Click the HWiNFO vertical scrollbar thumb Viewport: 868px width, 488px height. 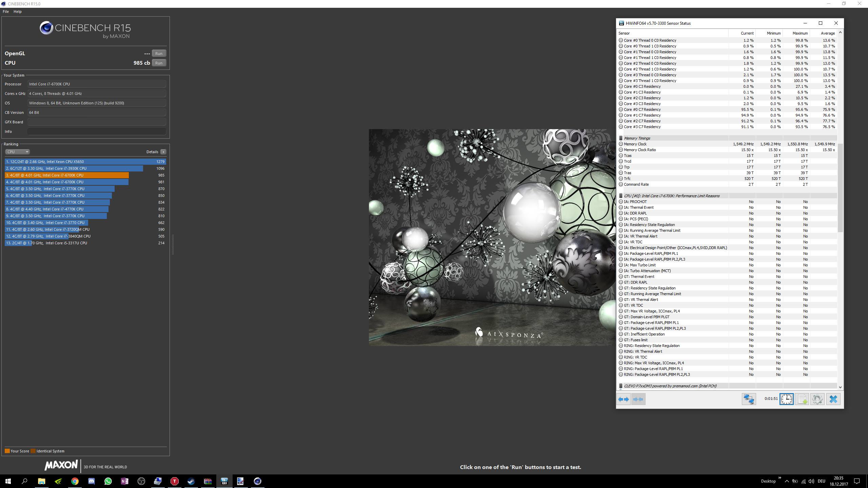point(840,188)
